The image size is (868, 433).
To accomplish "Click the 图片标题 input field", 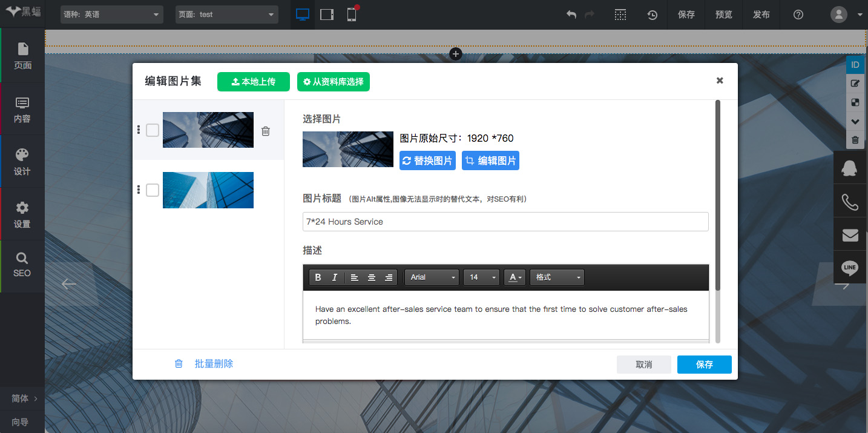I will (505, 222).
